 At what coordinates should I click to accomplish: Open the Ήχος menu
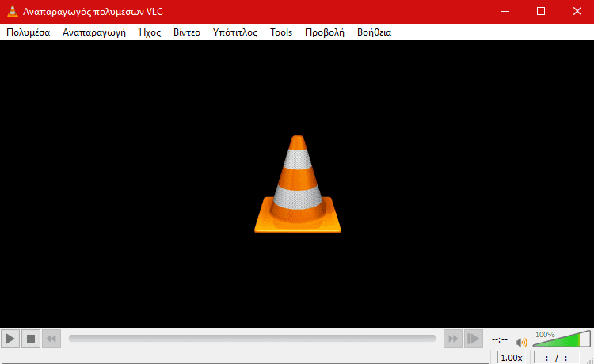(x=150, y=32)
